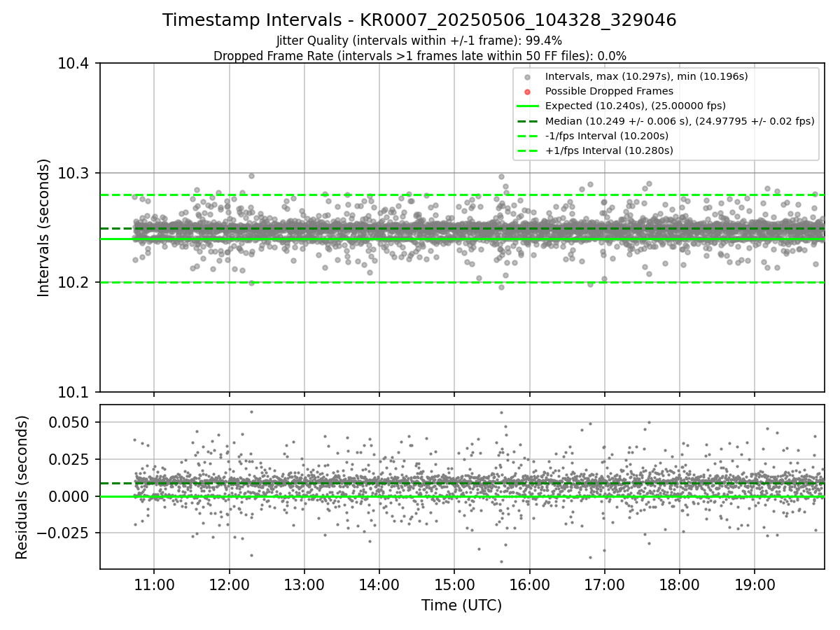Click the '10.2' y-axis tick label
Image resolution: width=840 pixels, height=630 pixels.
click(75, 283)
